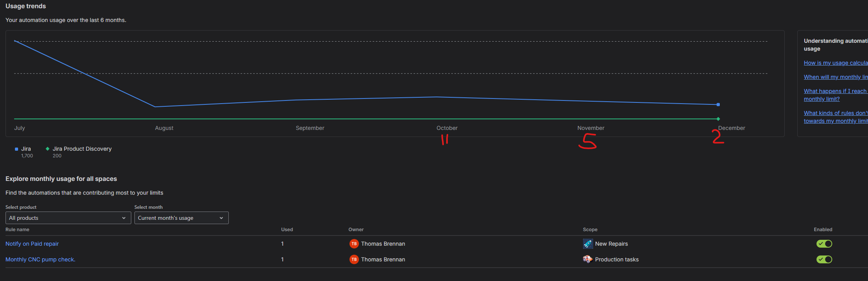Open the Monthly CNC pump check rule
Image resolution: width=868 pixels, height=281 pixels.
[x=40, y=259]
